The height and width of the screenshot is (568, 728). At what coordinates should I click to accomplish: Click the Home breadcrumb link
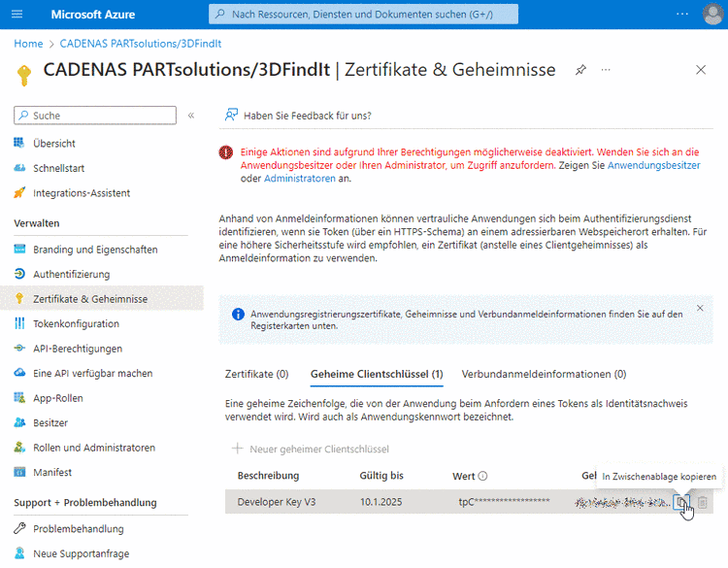click(x=28, y=44)
